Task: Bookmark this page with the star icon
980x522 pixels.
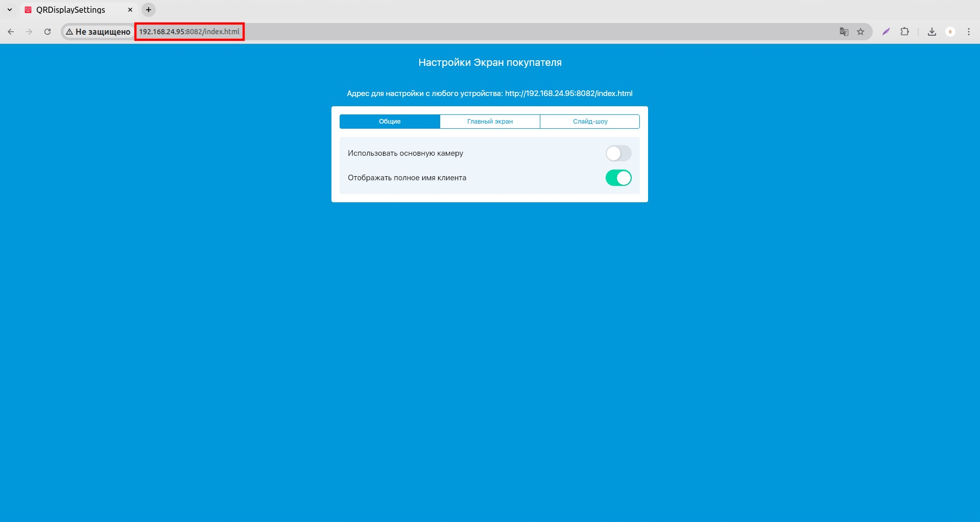Action: point(861,32)
